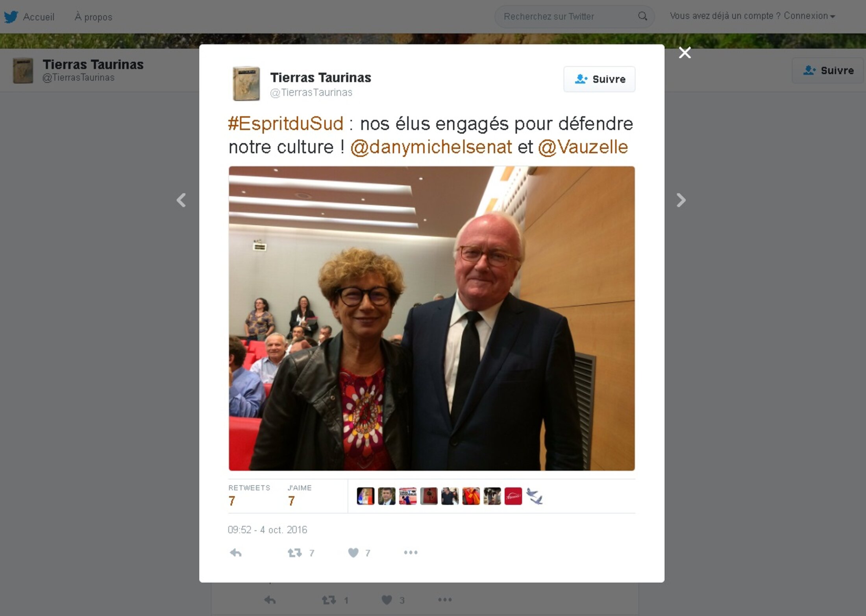The height and width of the screenshot is (616, 866).
Task: Open the #EspritduSud hashtag link
Action: click(x=286, y=124)
